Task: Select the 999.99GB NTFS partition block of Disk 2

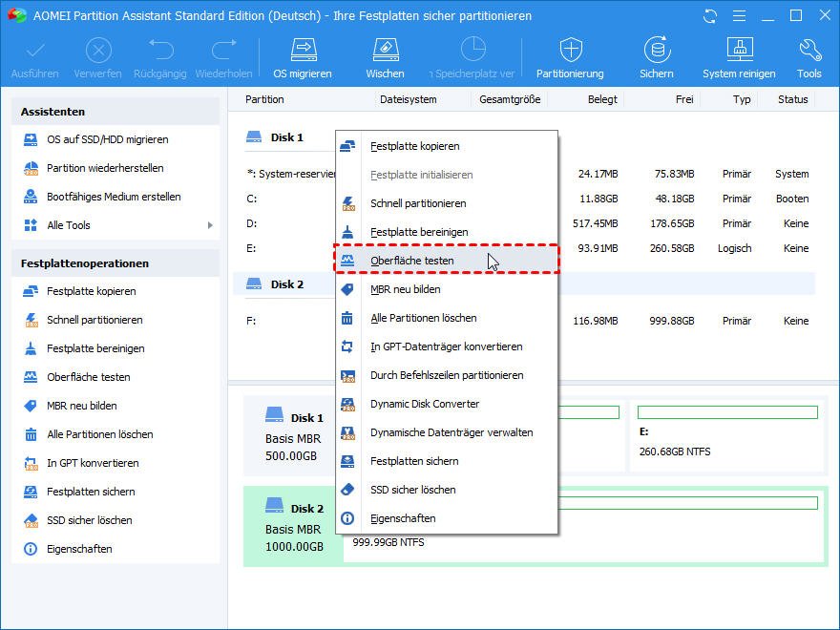Action: [x=584, y=524]
